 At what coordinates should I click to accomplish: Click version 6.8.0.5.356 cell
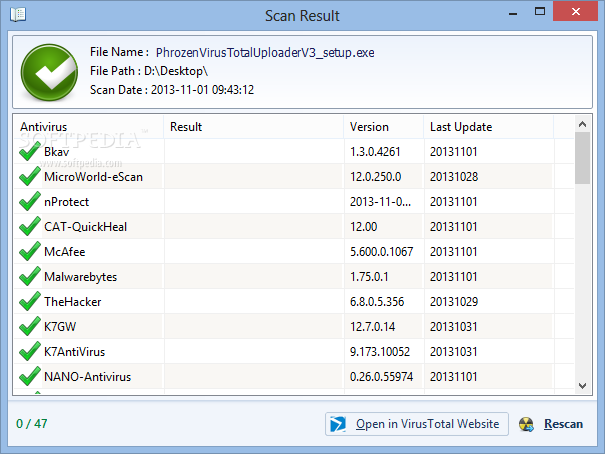(377, 302)
